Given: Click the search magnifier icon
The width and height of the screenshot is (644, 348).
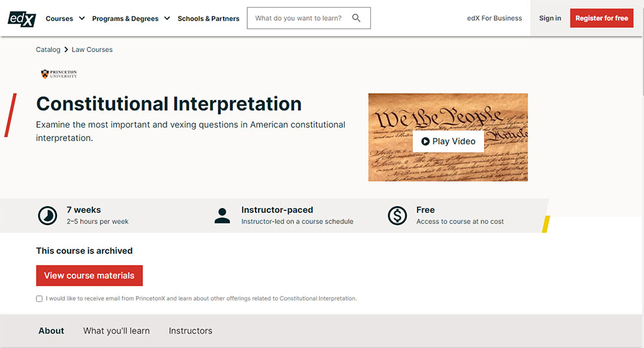Looking at the screenshot, I should click(x=356, y=18).
